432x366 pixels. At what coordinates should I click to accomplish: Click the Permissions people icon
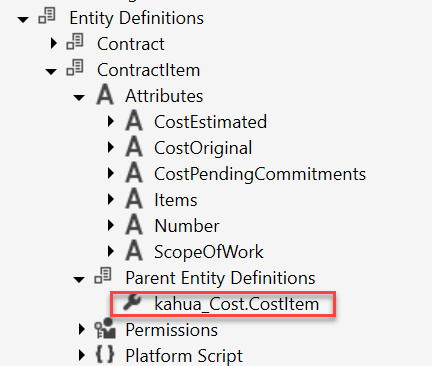tap(105, 329)
